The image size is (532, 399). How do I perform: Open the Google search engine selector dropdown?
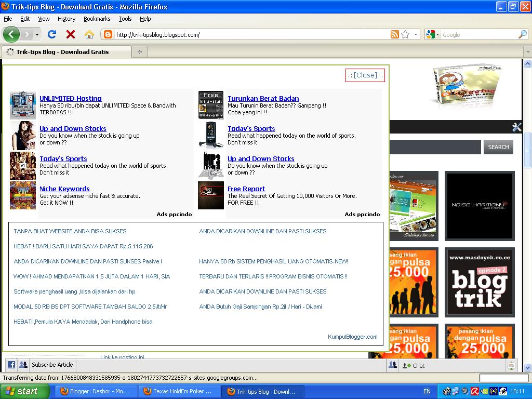point(433,34)
